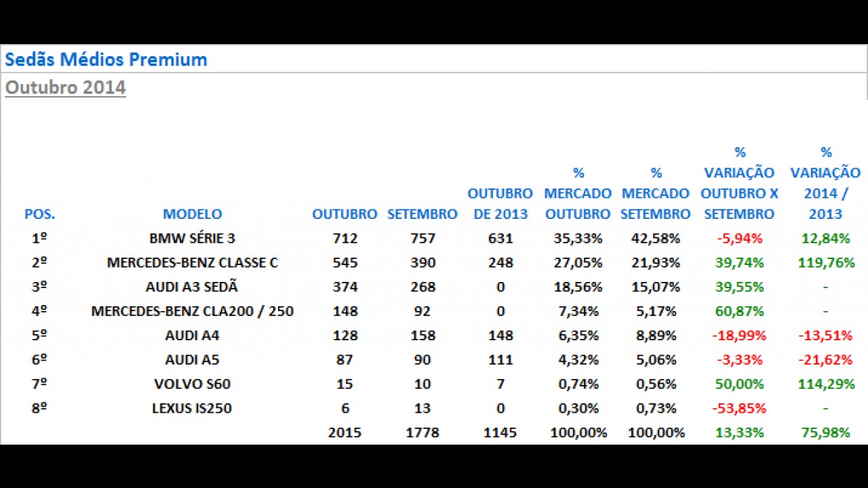Image resolution: width=868 pixels, height=488 pixels.
Task: Click Audi A3 September value '268'
Action: coord(422,287)
